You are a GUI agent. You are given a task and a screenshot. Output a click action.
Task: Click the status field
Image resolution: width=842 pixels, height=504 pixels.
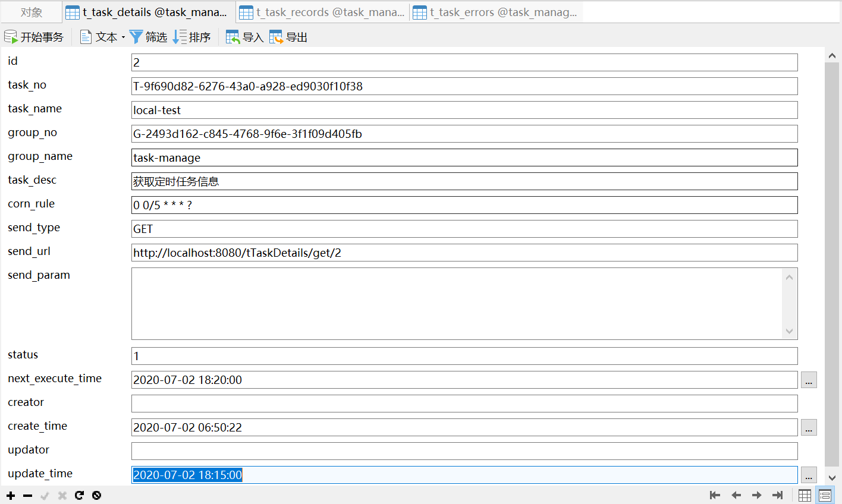(x=464, y=356)
